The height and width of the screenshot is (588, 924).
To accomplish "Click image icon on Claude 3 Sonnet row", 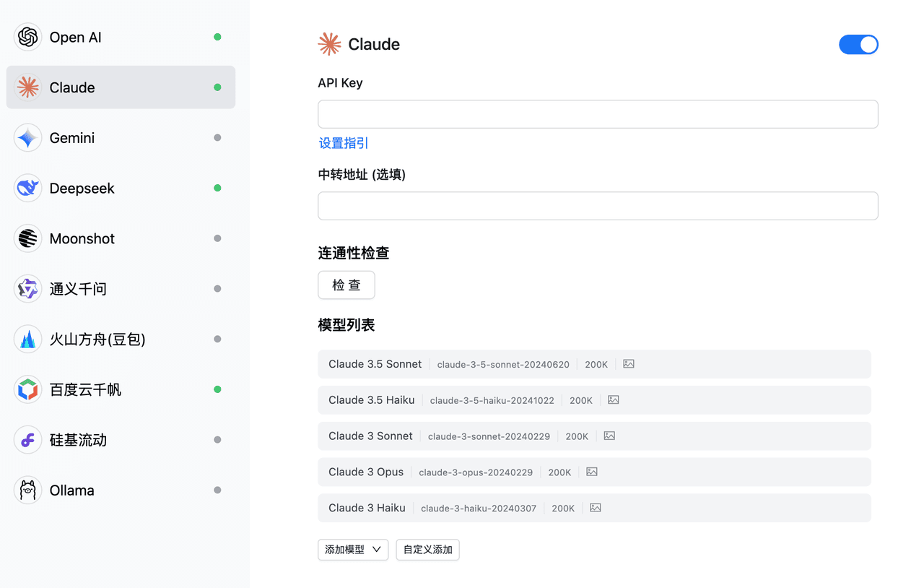I will point(609,436).
